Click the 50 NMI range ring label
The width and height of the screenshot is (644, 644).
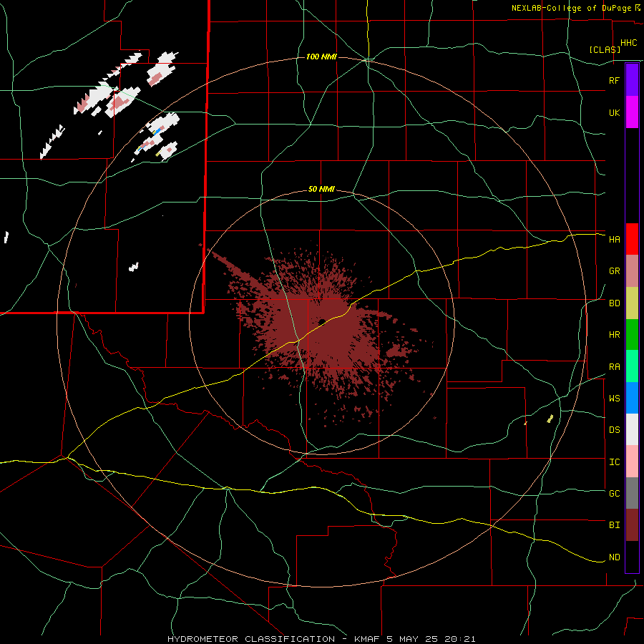321,190
